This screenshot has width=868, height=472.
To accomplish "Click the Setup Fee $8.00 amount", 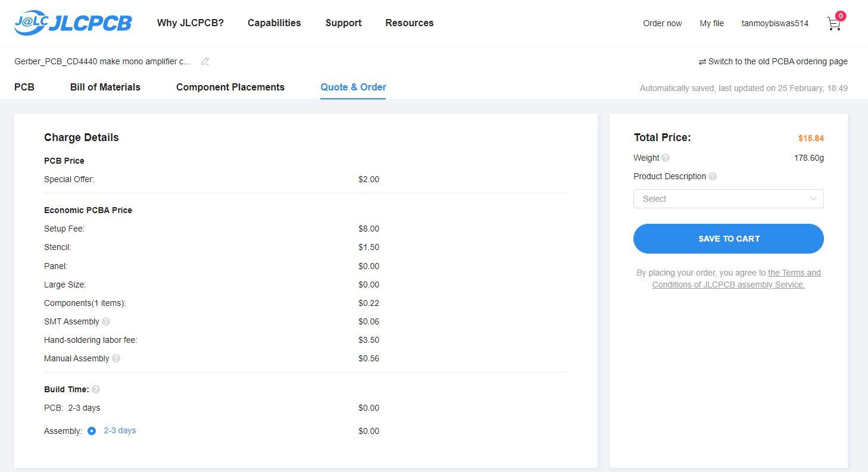I will pyautogui.click(x=369, y=229).
